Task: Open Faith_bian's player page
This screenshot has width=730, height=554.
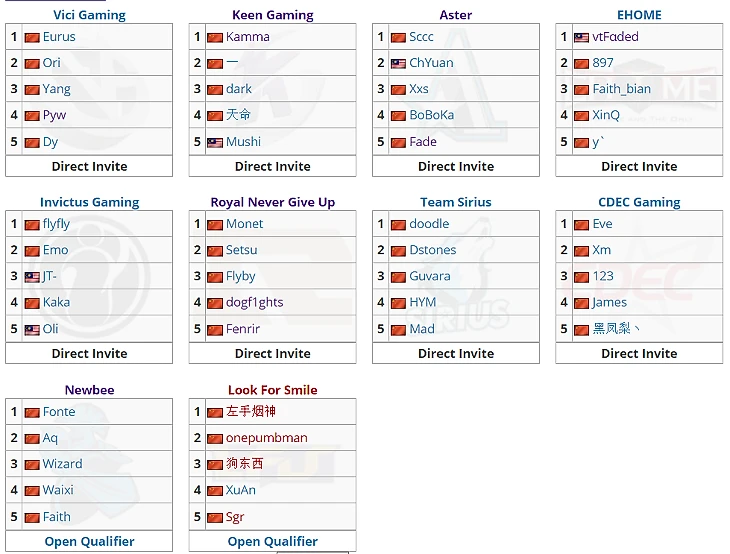Action: point(622,89)
